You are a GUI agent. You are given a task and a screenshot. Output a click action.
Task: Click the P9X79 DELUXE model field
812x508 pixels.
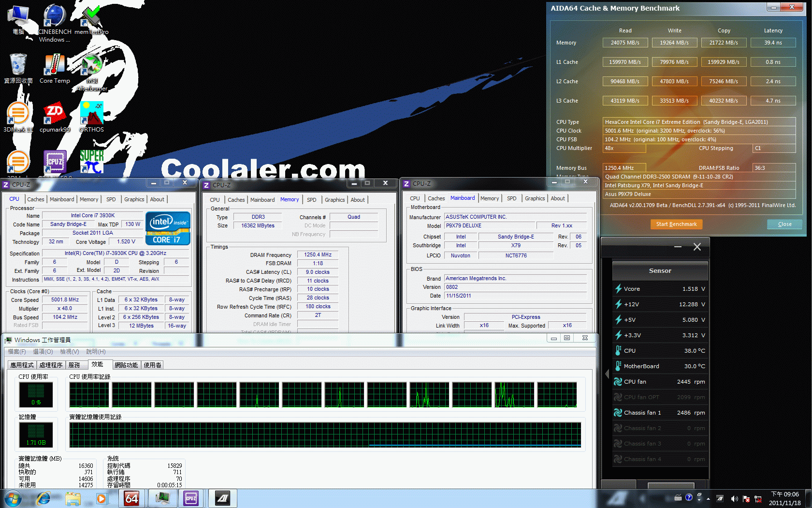(x=490, y=225)
